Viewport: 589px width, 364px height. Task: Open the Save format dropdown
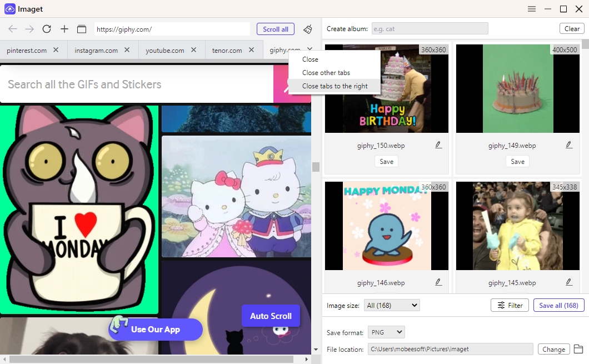coord(386,332)
